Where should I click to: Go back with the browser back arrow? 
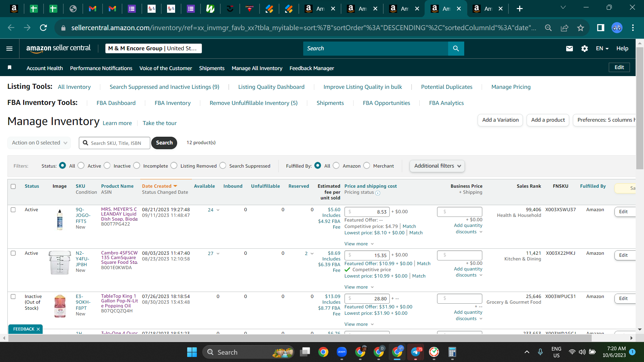coord(11,28)
